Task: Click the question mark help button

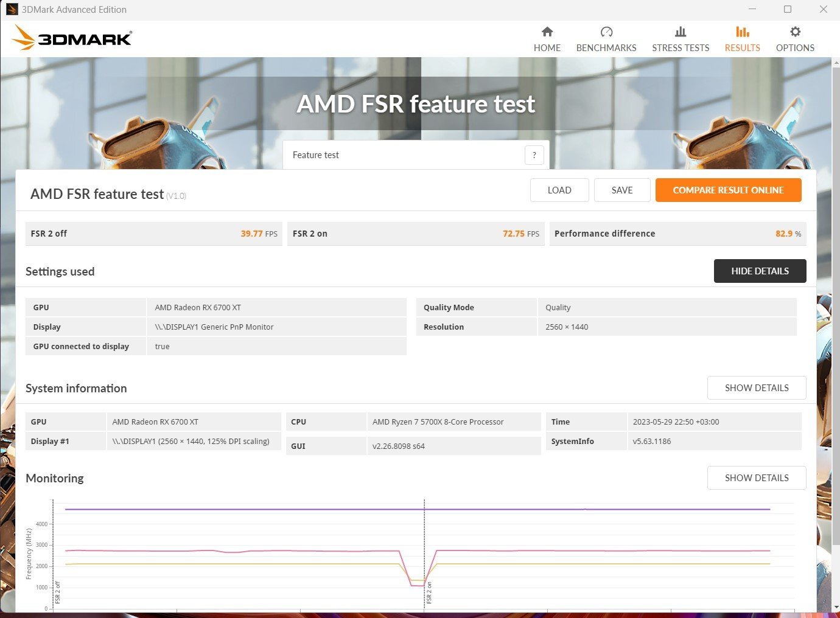Action: click(534, 155)
